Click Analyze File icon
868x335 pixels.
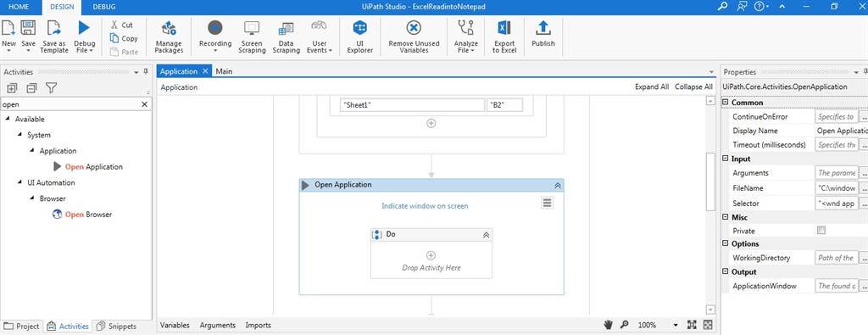coord(465,28)
